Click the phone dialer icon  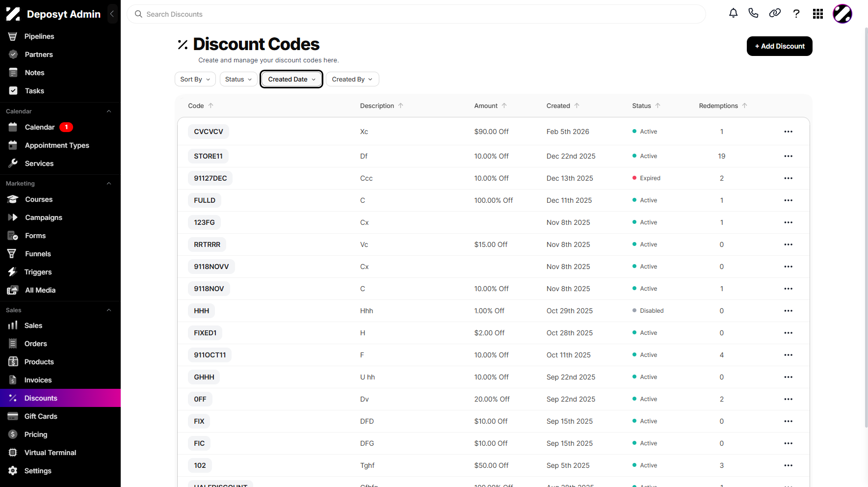tap(754, 14)
